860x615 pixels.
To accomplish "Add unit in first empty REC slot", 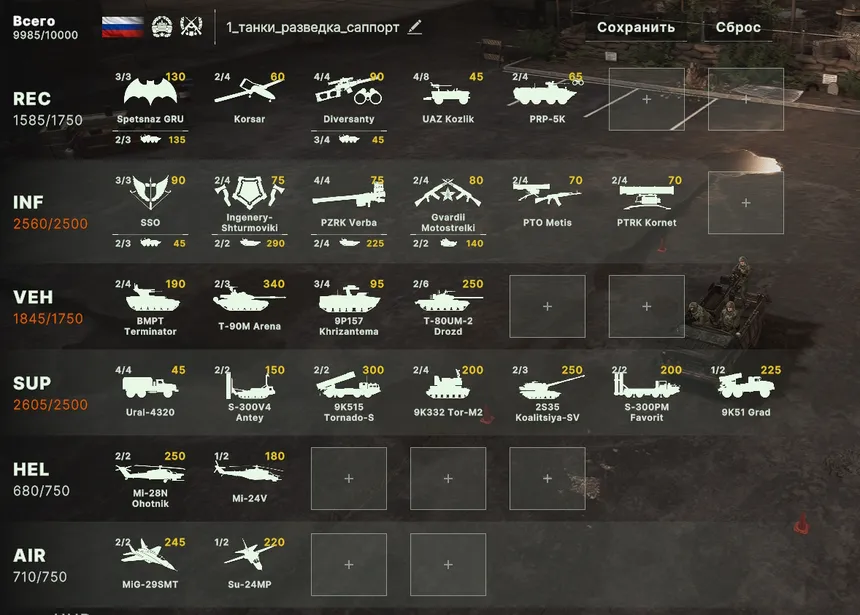I will point(647,99).
